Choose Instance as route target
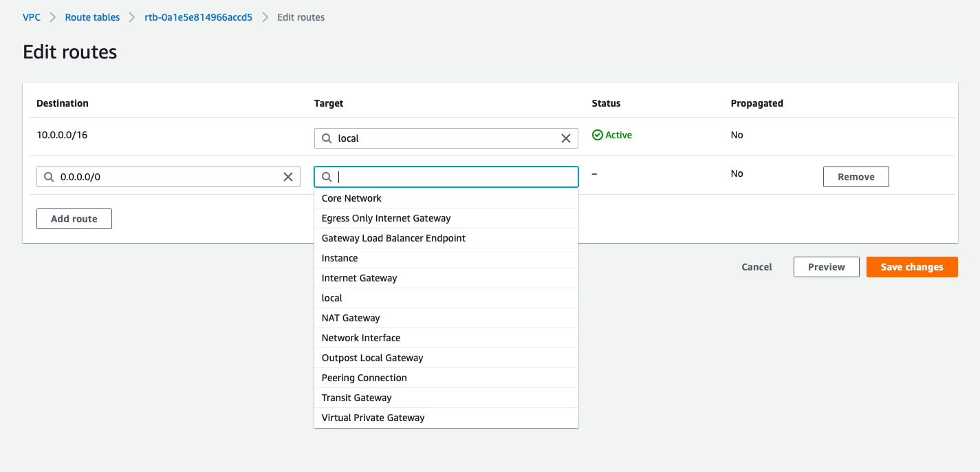Screen dimensions: 980x472 point(340,258)
